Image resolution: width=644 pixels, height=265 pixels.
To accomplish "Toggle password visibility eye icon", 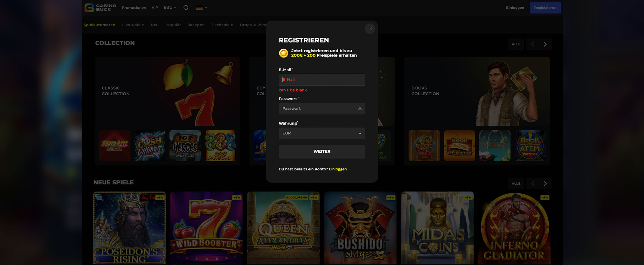I will click(360, 109).
